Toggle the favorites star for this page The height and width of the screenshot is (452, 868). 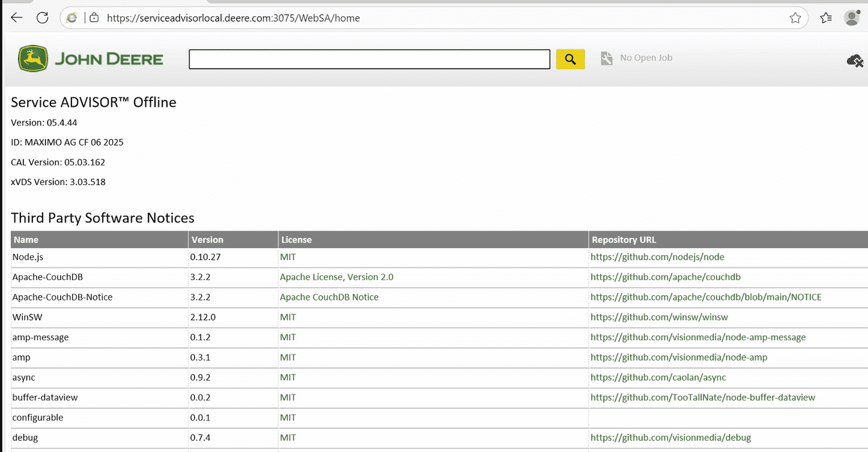tap(796, 18)
